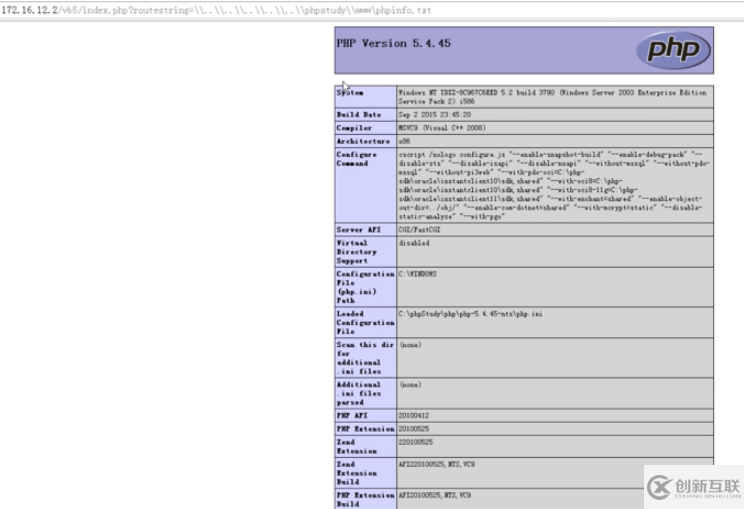Click the cscript configure command value text
Viewport: 744px width, 509px height.
coord(554,185)
